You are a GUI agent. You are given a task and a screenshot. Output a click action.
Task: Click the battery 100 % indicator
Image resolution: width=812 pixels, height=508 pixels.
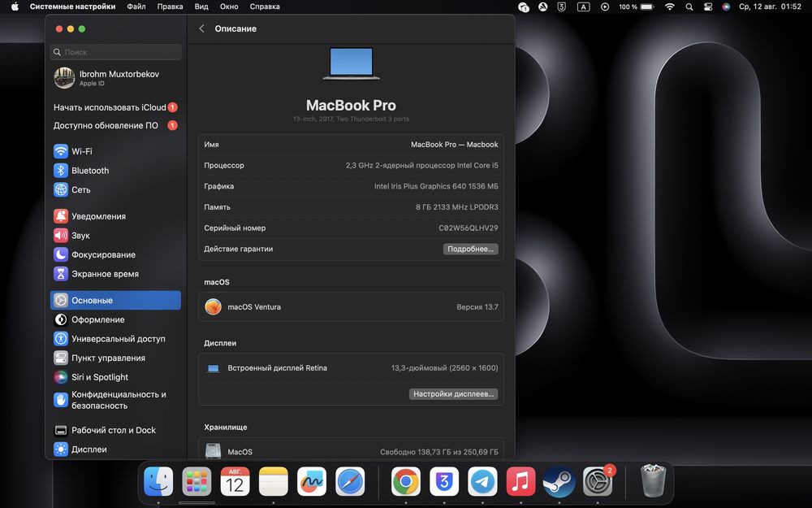click(x=637, y=7)
